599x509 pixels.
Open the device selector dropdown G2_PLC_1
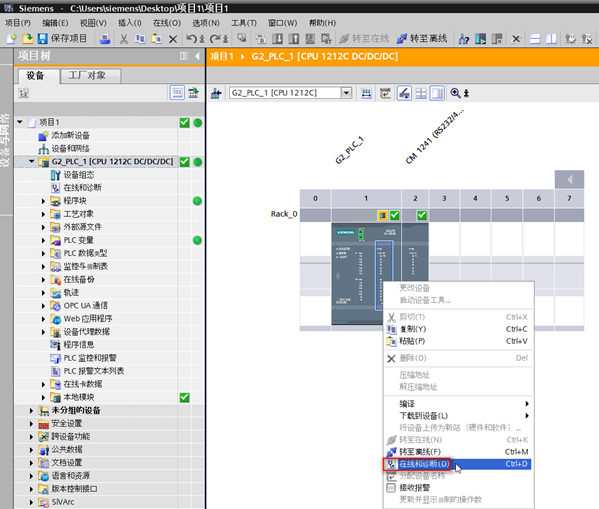coord(346,93)
